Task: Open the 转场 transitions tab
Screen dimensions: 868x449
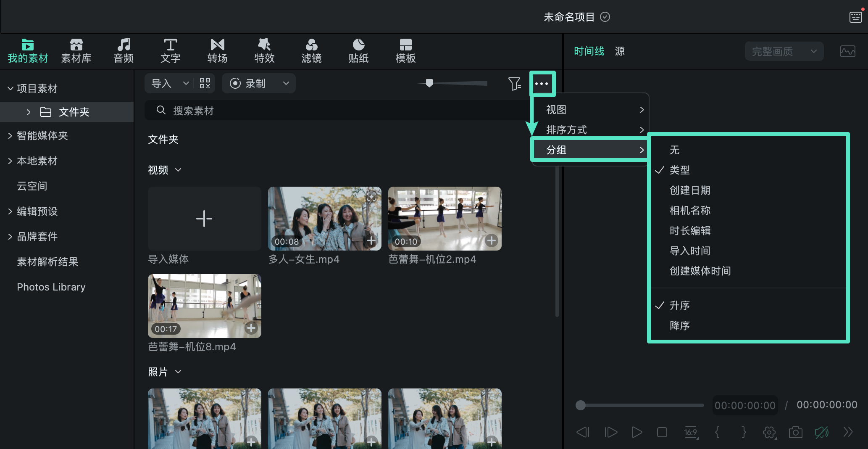Action: coord(217,51)
